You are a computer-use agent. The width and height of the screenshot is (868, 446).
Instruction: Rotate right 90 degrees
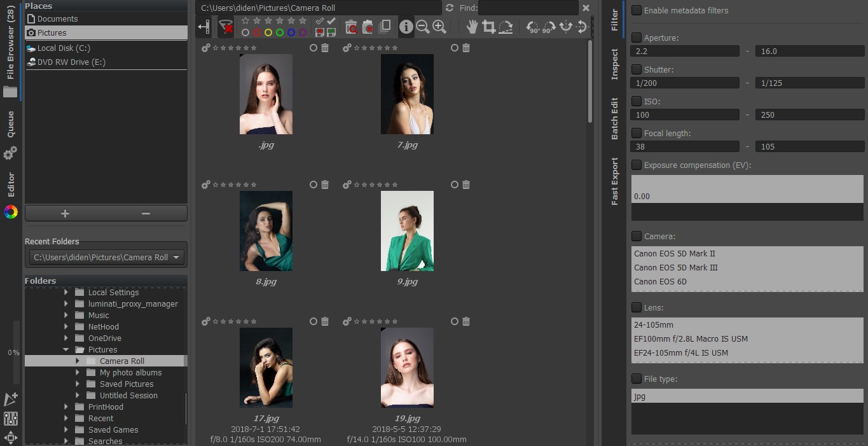(x=549, y=27)
